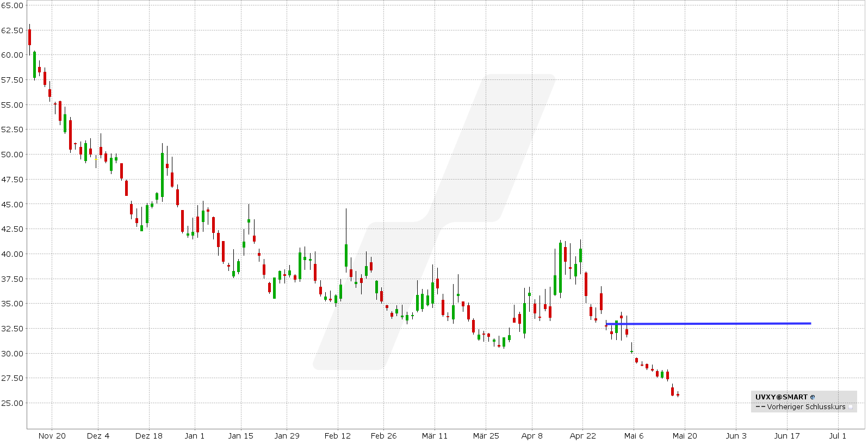
Task: Click the UVXY@SMART legend title
Action: (781, 397)
